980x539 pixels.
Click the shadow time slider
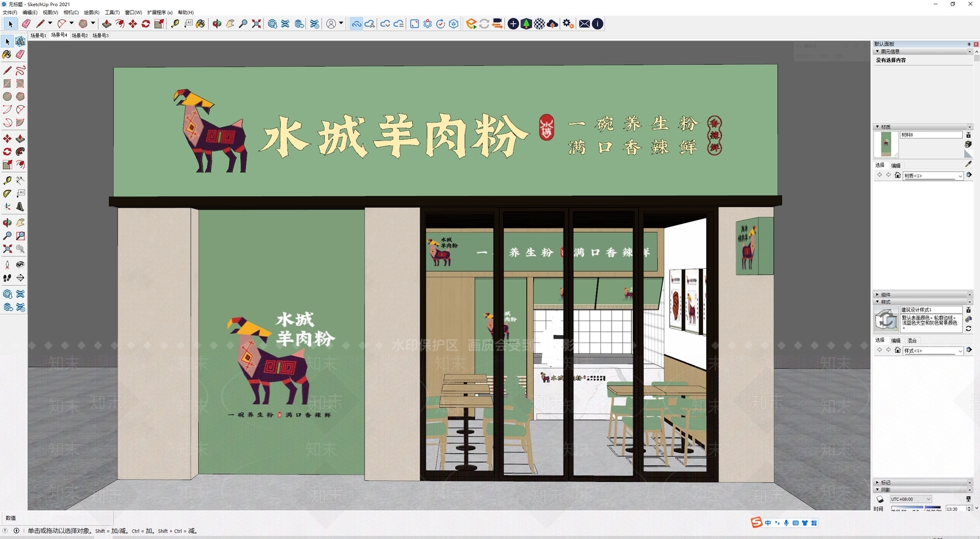tap(916, 507)
